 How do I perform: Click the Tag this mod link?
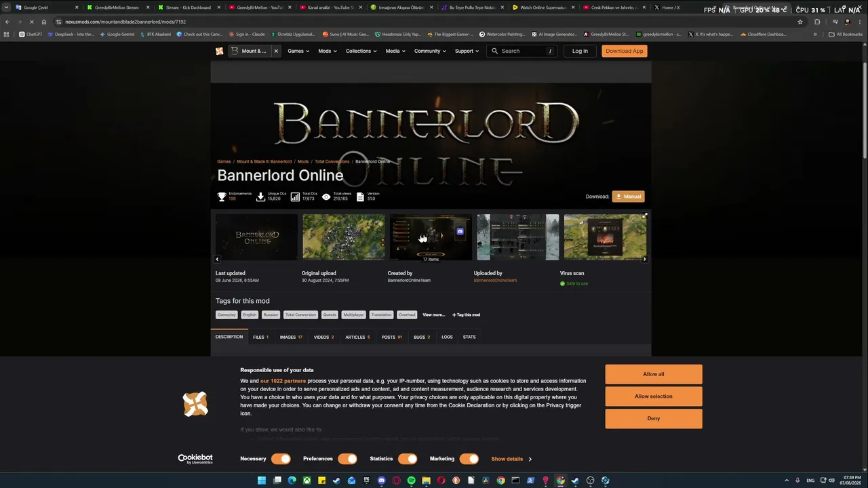[x=466, y=314]
